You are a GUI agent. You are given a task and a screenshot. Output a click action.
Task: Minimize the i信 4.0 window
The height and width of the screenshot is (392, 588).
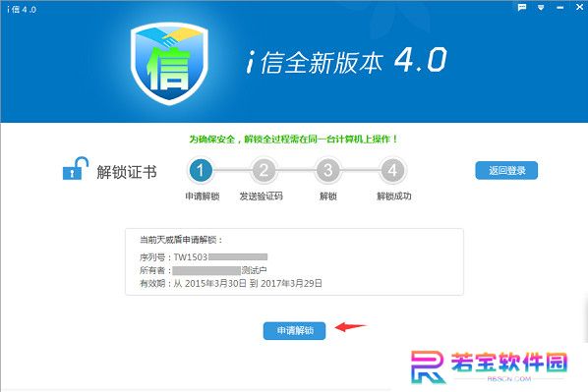coord(560,8)
